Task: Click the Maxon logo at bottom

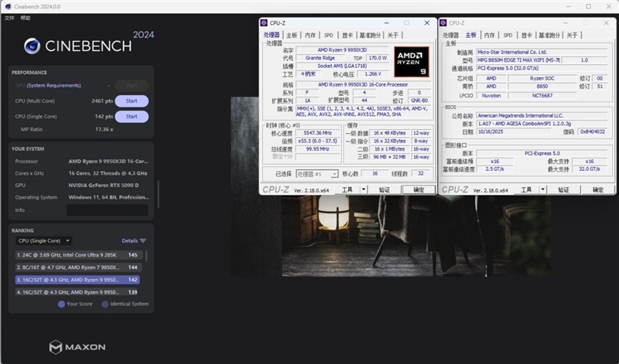Action: (56, 347)
